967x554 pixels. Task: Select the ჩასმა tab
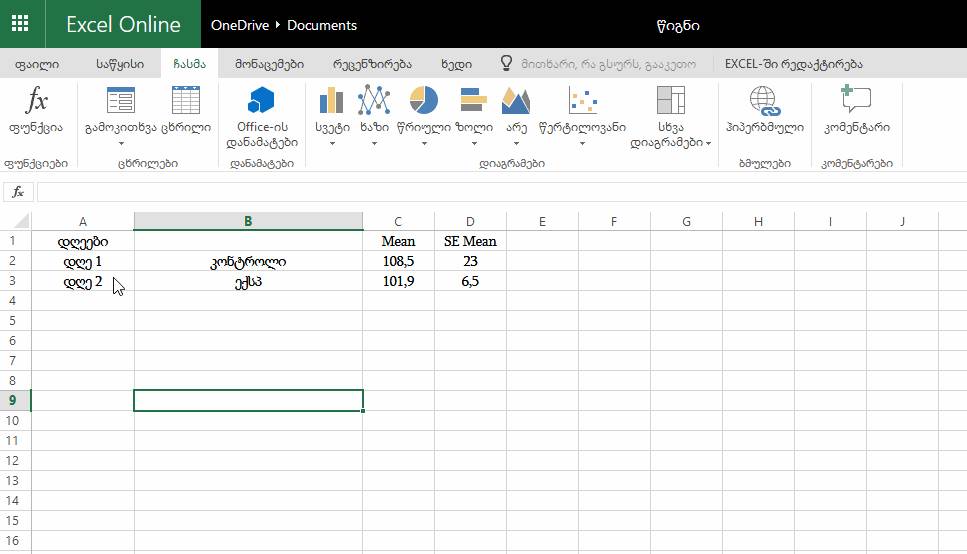click(x=189, y=64)
